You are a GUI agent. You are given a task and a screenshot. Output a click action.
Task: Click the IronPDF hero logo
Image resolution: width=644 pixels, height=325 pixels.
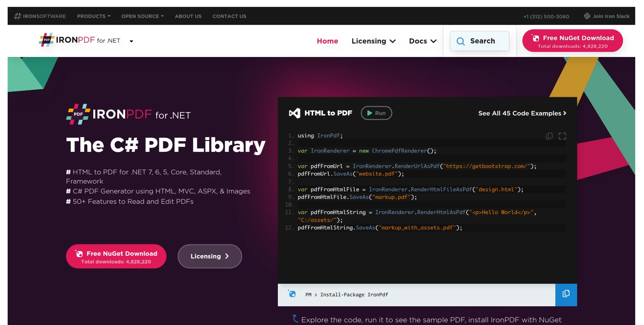point(128,114)
